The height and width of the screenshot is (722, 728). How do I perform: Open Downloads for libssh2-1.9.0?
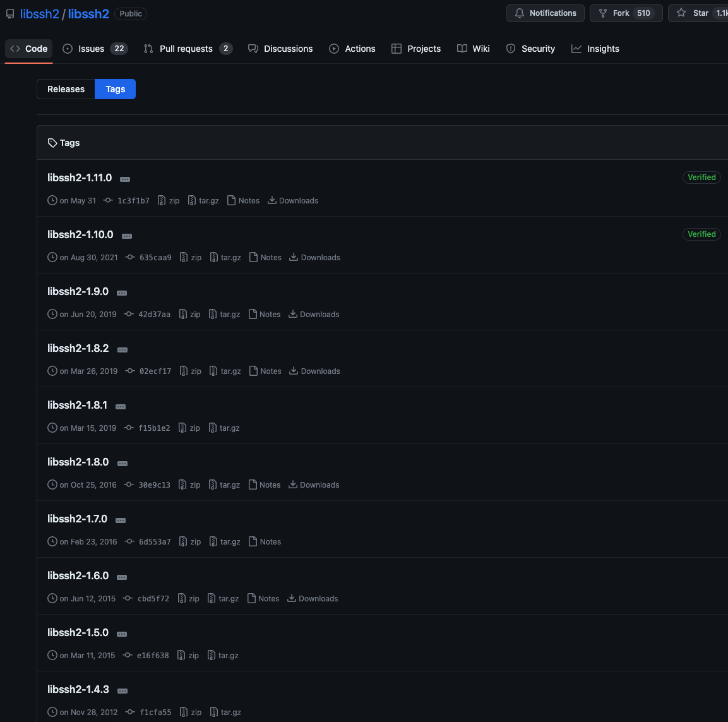tap(314, 315)
